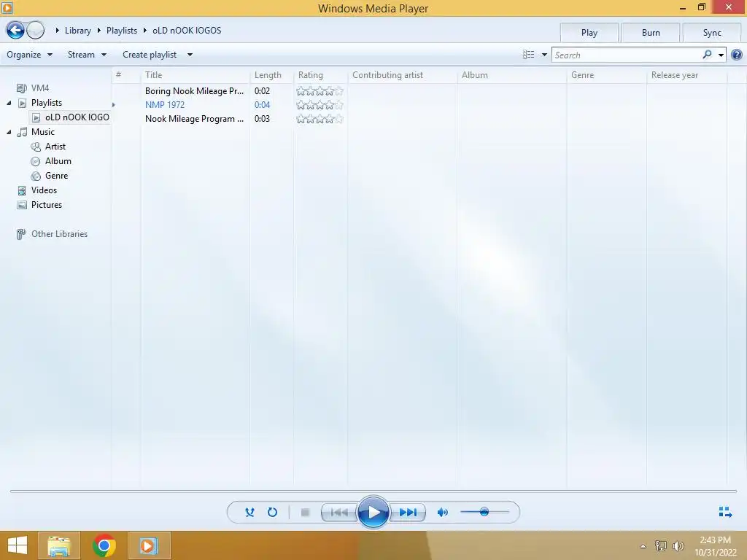Skip to the previous track

339,513
